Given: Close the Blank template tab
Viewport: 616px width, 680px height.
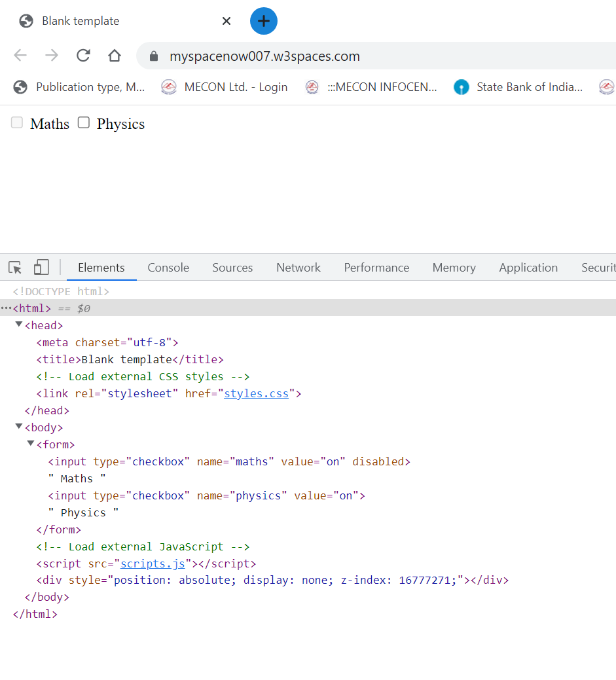Looking at the screenshot, I should coord(226,21).
